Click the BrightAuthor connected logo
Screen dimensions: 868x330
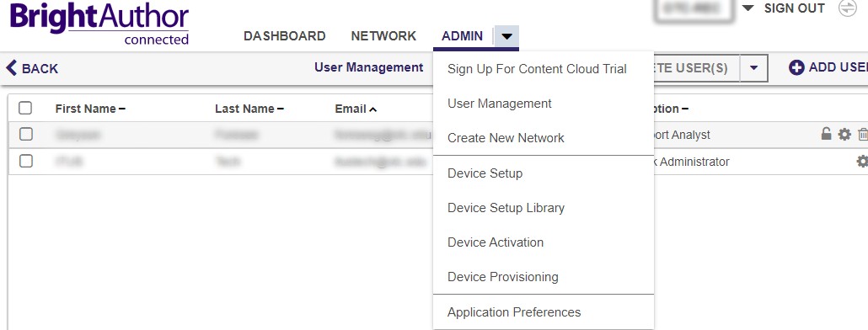(99, 24)
